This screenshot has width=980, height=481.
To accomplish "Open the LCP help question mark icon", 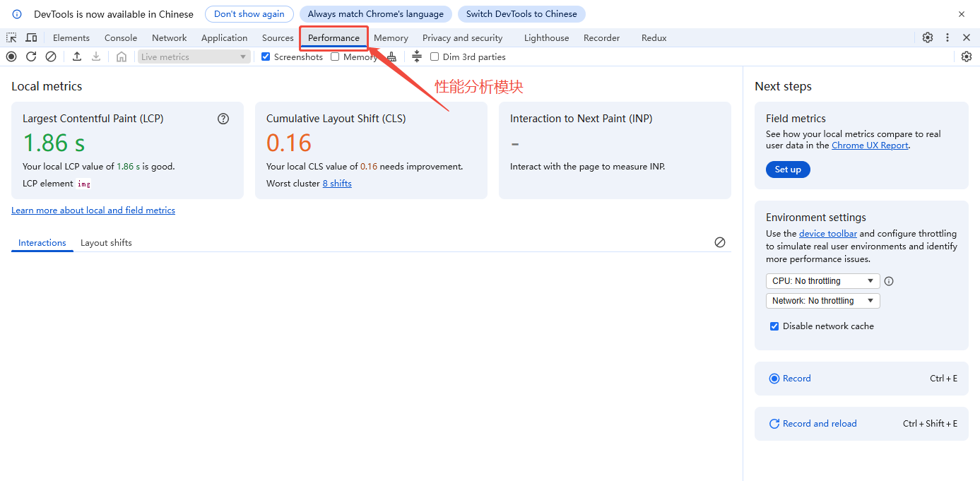I will click(x=223, y=119).
